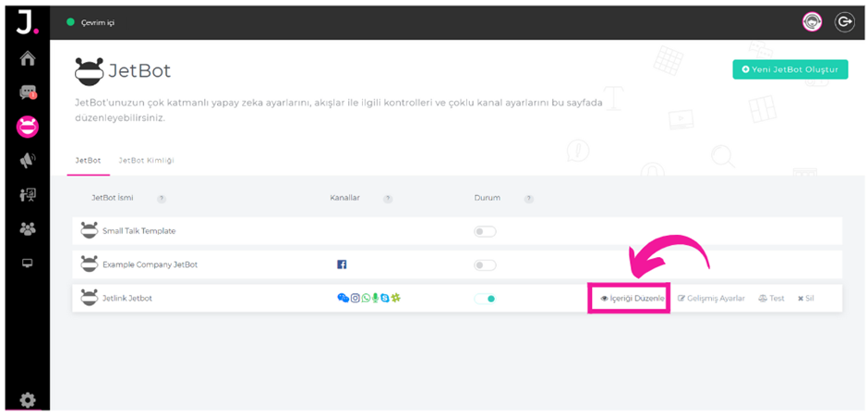The height and width of the screenshot is (416, 868).
Task: Open the megaphone campaigns icon
Action: tap(28, 161)
